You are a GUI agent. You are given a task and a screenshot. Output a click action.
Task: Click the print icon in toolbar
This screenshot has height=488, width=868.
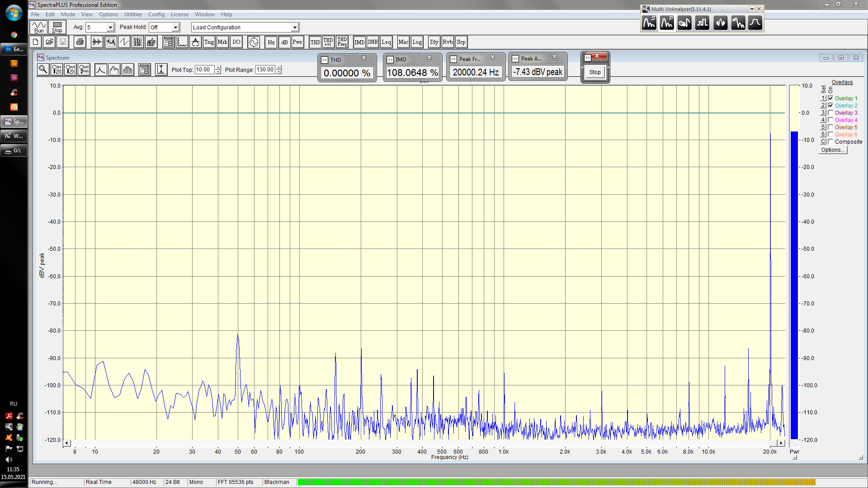pos(80,42)
